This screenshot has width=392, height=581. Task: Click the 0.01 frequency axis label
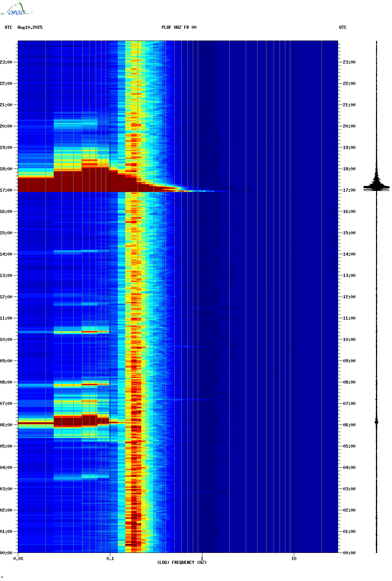click(x=18, y=559)
